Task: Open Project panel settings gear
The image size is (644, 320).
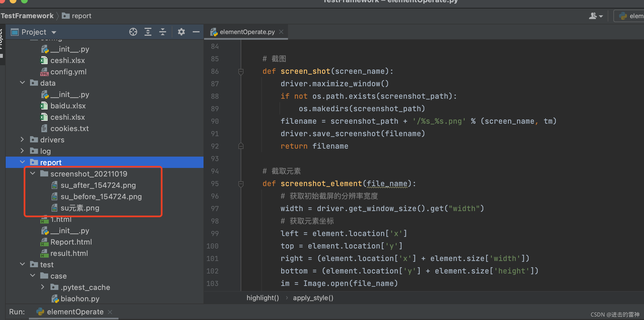Action: pyautogui.click(x=181, y=32)
